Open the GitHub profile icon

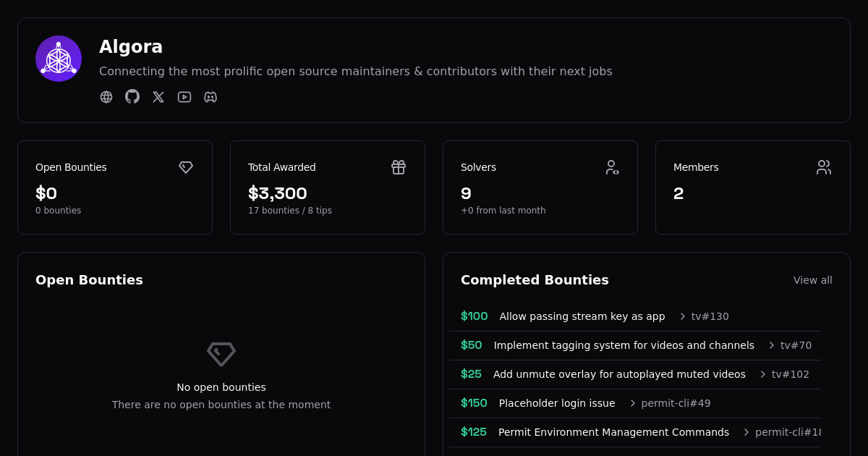[132, 97]
